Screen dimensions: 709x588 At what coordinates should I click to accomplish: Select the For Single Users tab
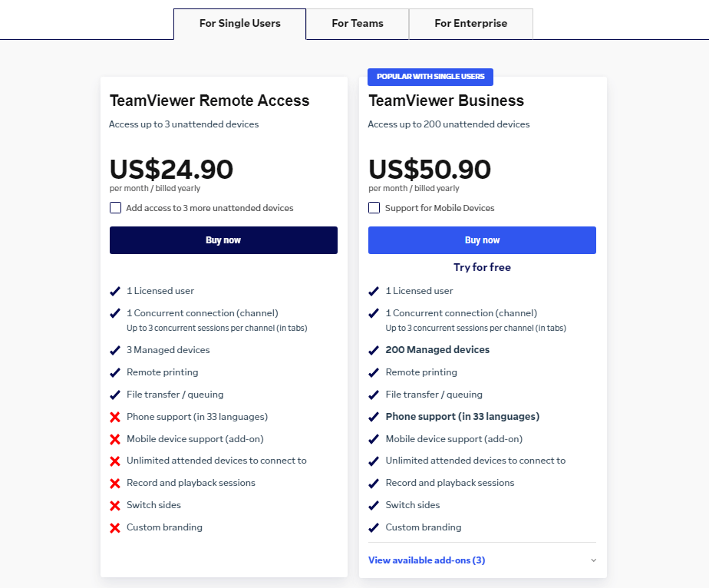tap(239, 24)
